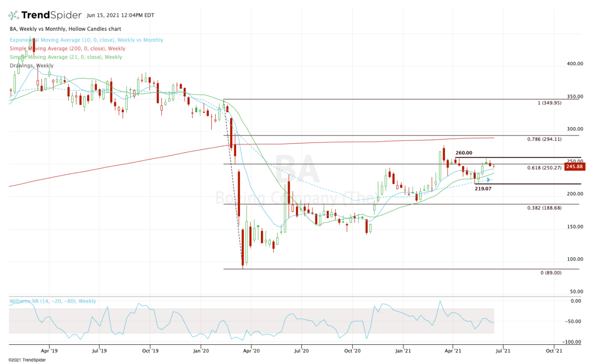Select the Hollow Candles chart type label
This screenshot has height=364, width=594.
[95, 29]
